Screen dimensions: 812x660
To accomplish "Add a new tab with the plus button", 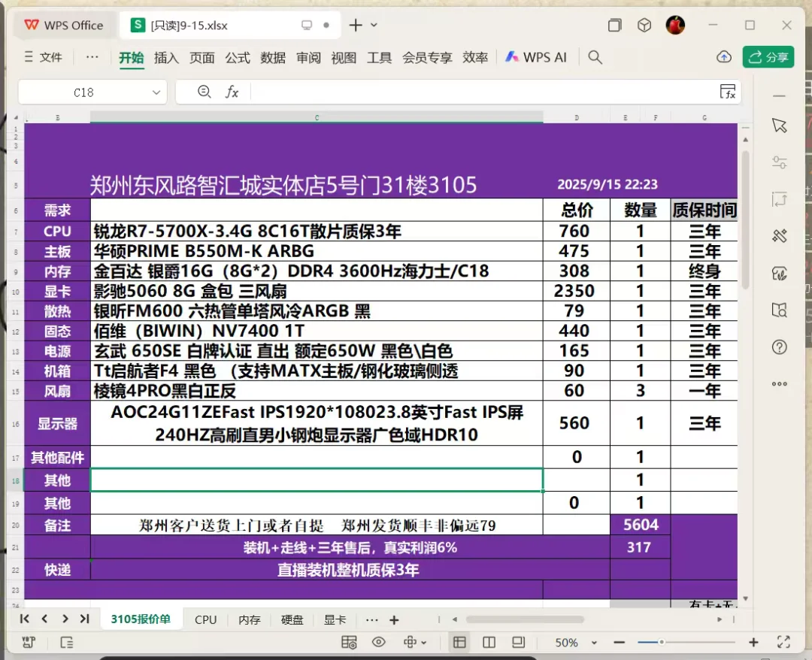I will click(x=355, y=25).
